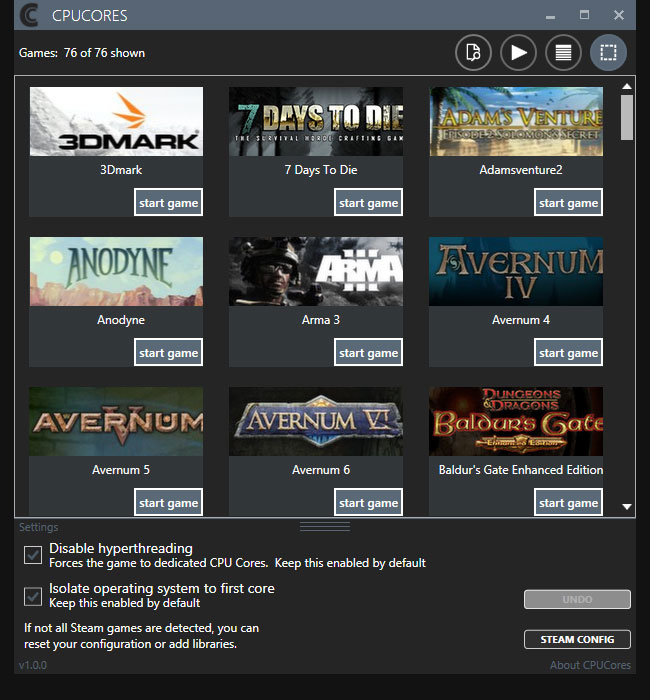Click the 'Anodyne' game title text
The width and height of the screenshot is (650, 700).
tap(121, 320)
